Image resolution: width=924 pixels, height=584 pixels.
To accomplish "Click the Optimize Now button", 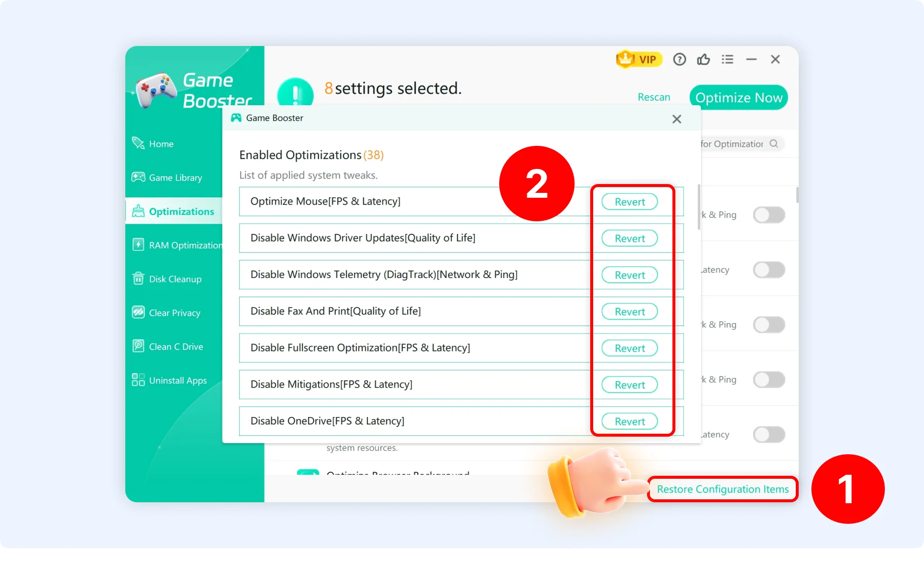I will pos(739,97).
